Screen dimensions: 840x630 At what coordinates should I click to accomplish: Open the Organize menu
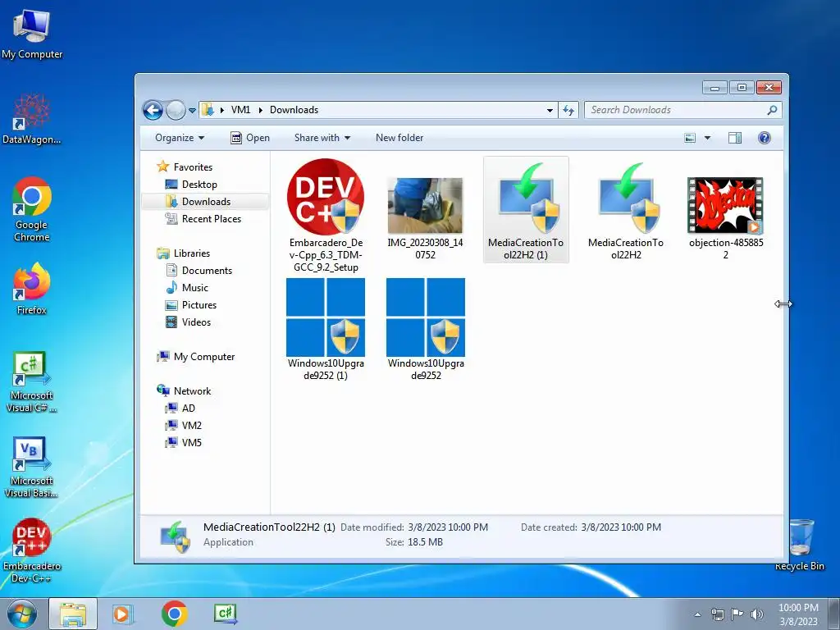pos(180,138)
